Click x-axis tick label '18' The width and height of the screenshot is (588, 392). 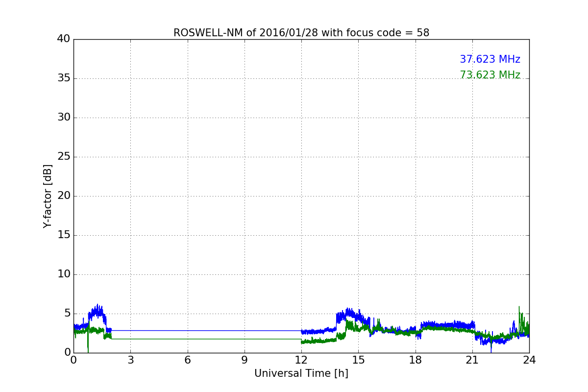pyautogui.click(x=416, y=360)
